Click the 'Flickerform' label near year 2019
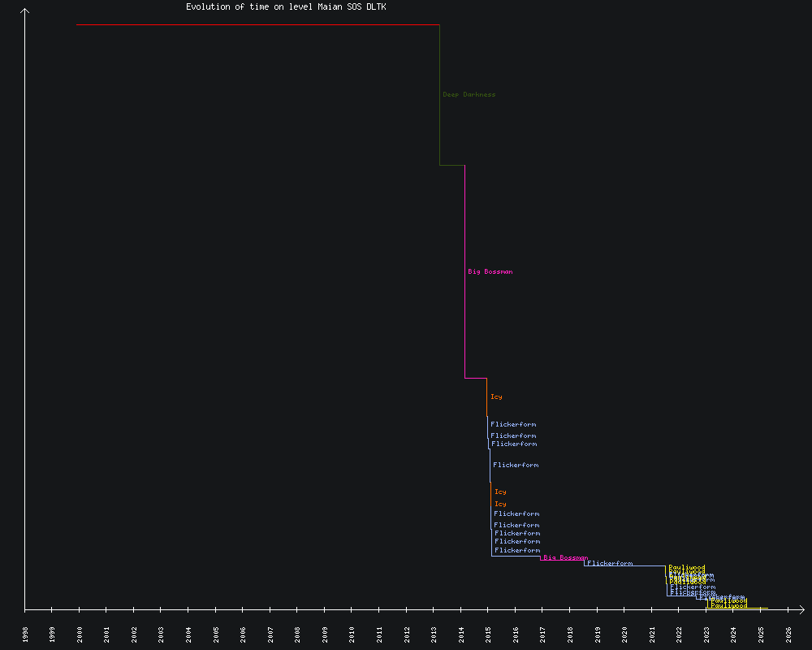The image size is (812, 650). point(609,563)
